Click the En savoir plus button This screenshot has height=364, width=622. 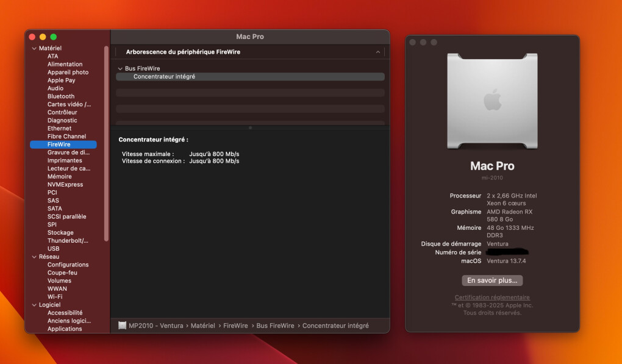[x=492, y=280]
